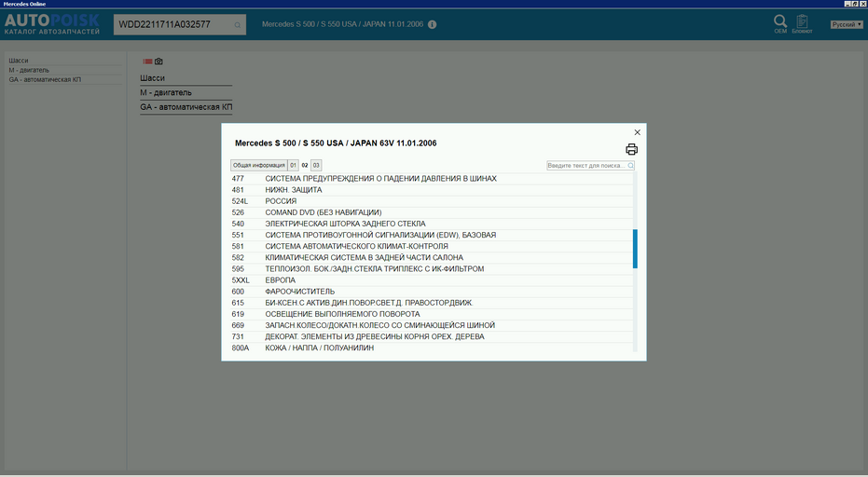Show vehicle info next to model name

click(433, 24)
